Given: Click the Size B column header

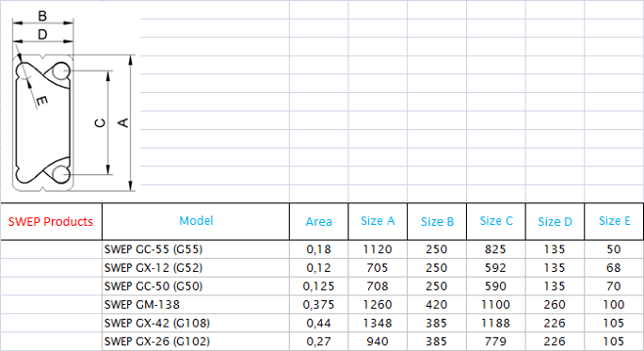Looking at the screenshot, I should pyautogui.click(x=437, y=222).
